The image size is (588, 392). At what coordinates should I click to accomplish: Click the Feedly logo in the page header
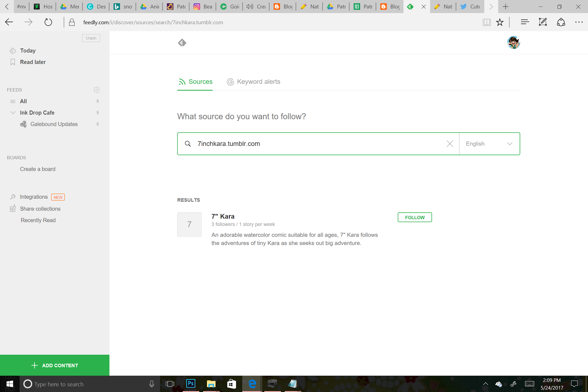click(182, 43)
